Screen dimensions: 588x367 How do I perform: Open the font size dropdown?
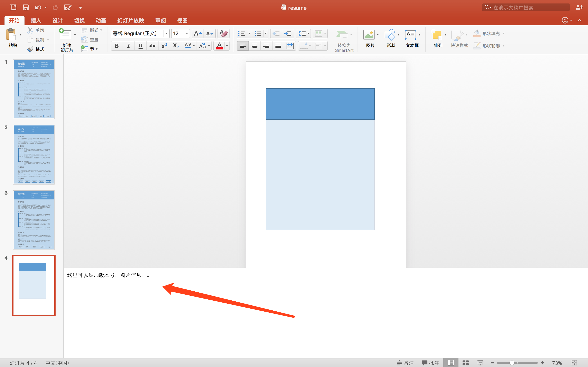point(187,34)
